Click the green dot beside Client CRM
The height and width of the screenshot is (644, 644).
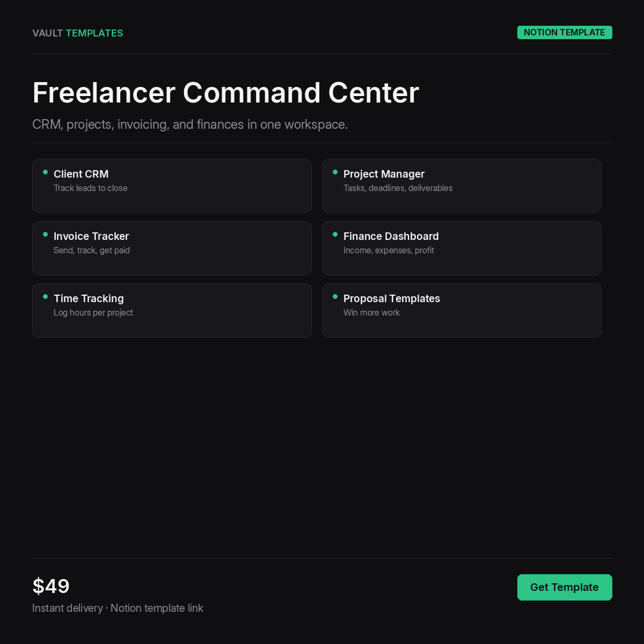tap(46, 172)
